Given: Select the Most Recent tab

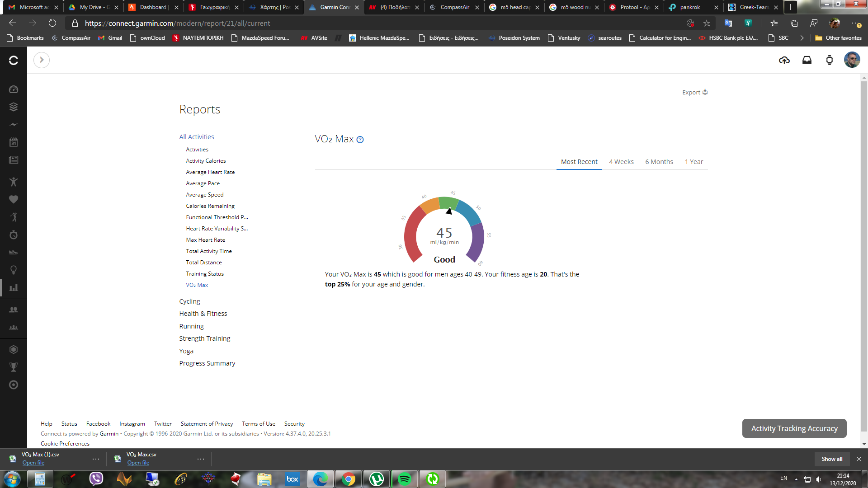Looking at the screenshot, I should tap(579, 162).
